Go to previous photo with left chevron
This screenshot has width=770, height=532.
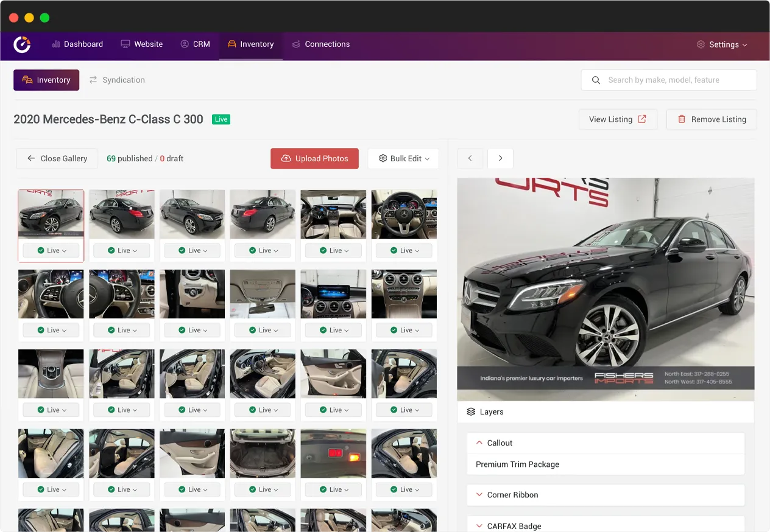pos(470,158)
